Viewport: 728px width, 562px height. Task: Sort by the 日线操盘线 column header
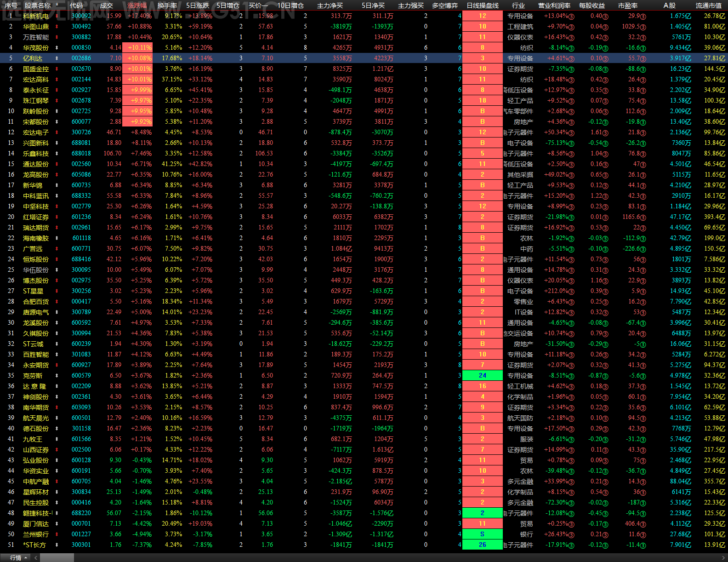(x=483, y=6)
